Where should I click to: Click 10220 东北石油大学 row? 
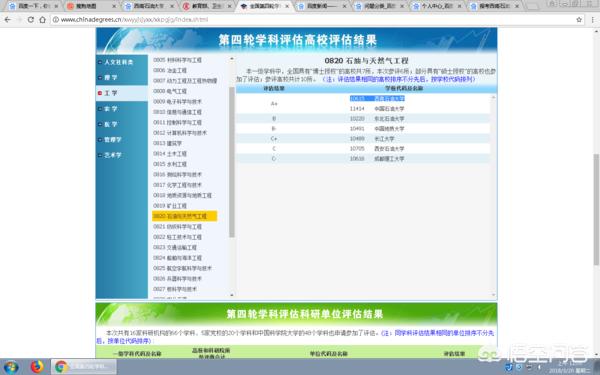point(363,119)
